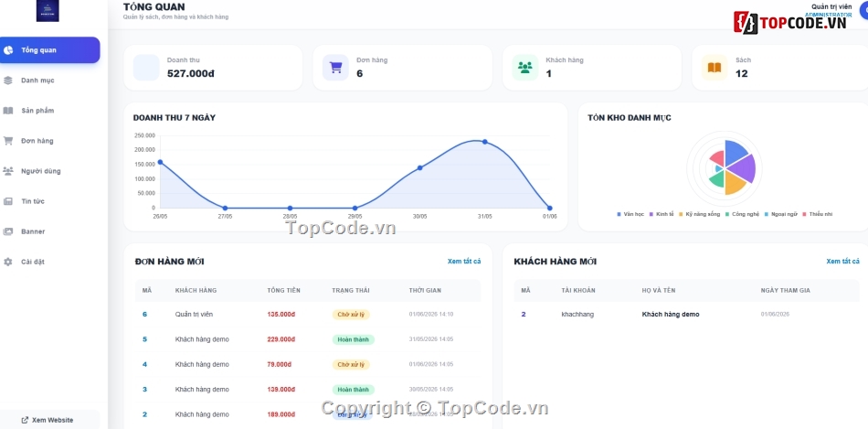Click Xem tất cả for Khách hàng mới
Screen dimensions: 868x429
[x=842, y=262]
